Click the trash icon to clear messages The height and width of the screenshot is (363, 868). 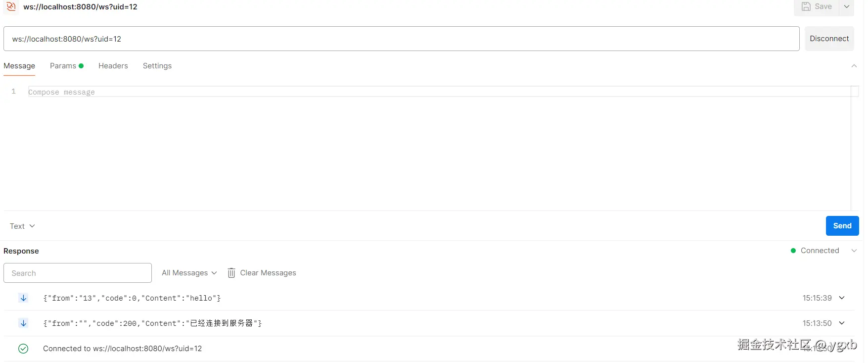tap(231, 273)
